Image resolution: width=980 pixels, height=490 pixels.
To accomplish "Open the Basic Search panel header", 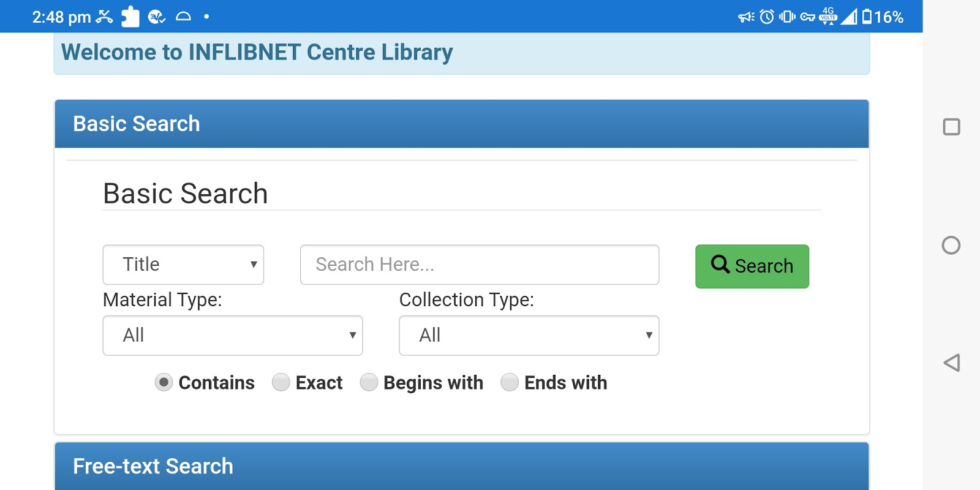I will pos(461,124).
